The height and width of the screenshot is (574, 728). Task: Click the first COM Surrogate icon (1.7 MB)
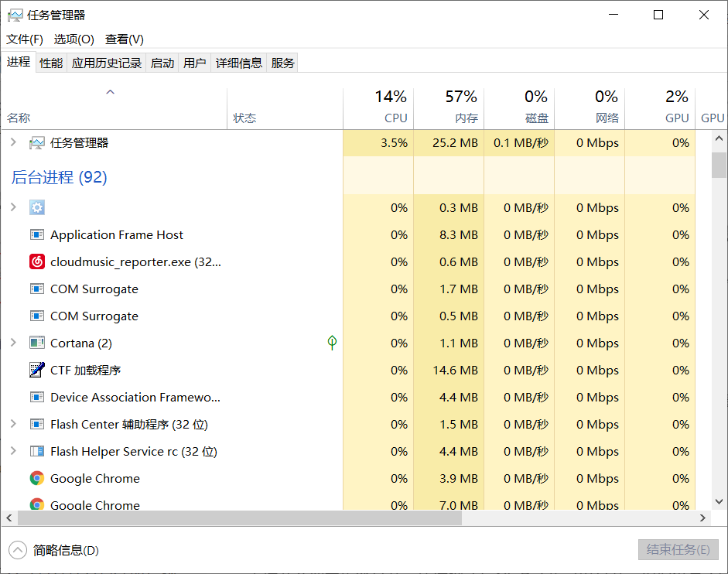click(x=36, y=289)
